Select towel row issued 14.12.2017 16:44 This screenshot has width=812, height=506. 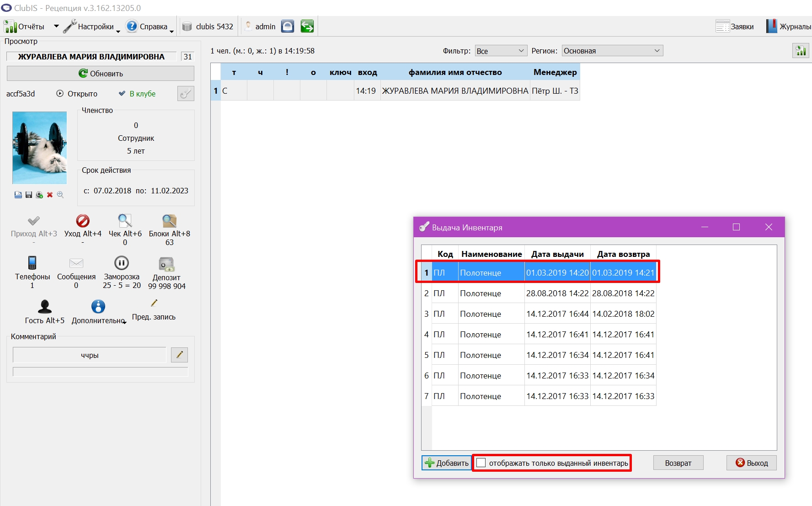coord(539,314)
